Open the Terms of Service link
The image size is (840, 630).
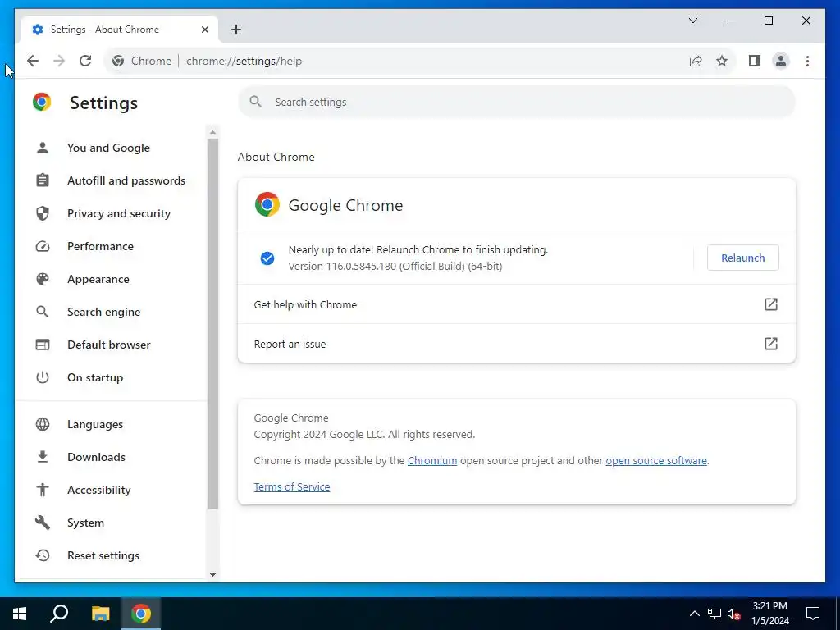pyautogui.click(x=292, y=487)
